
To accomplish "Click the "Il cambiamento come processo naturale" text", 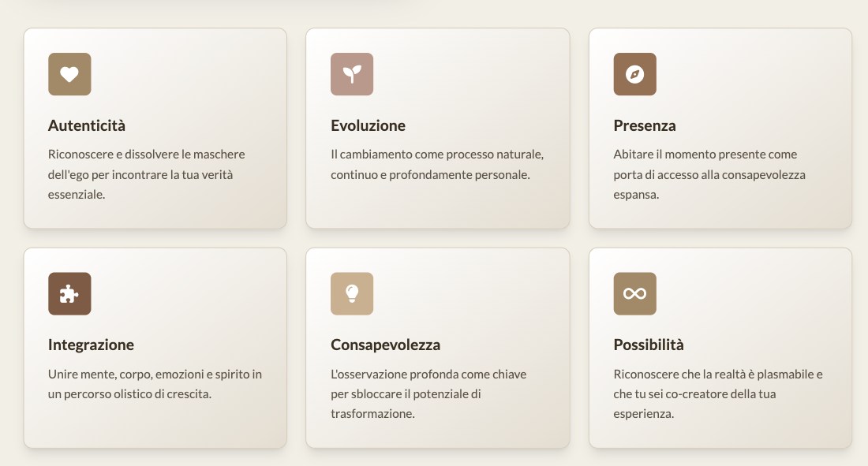I will coord(437,164).
